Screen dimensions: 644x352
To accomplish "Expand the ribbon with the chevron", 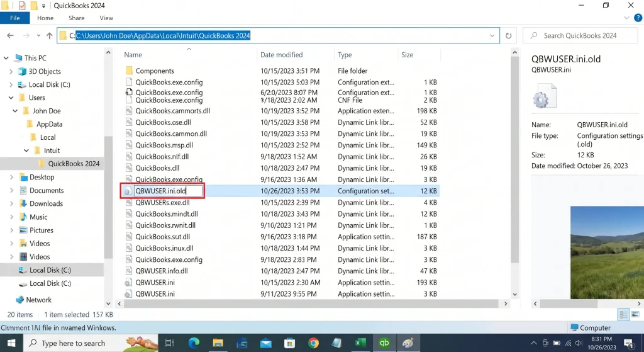I will coord(626,18).
